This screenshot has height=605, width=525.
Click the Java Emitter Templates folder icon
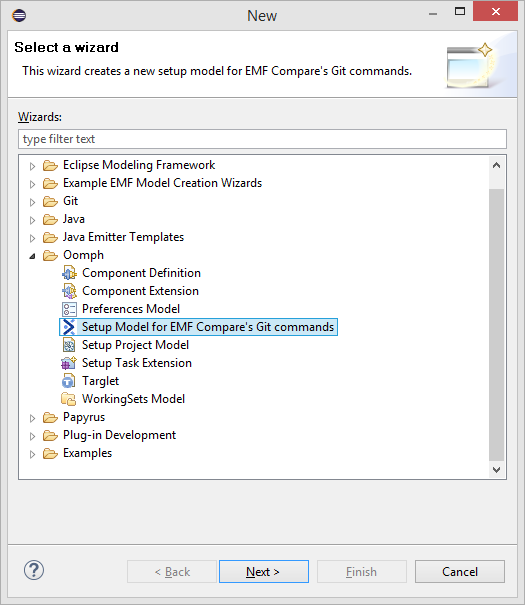[50, 237]
